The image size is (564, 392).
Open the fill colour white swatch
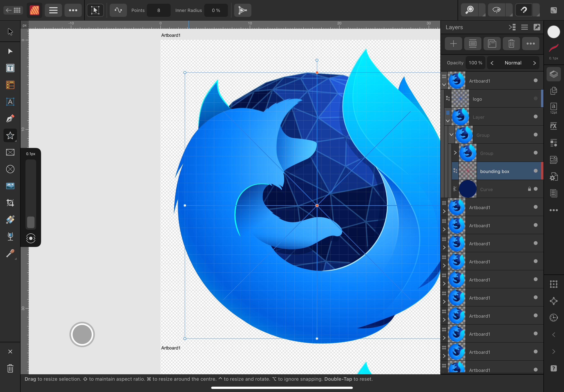click(554, 32)
